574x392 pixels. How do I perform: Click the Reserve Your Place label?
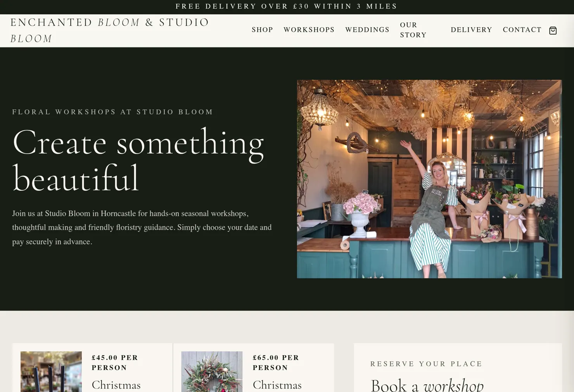426,364
